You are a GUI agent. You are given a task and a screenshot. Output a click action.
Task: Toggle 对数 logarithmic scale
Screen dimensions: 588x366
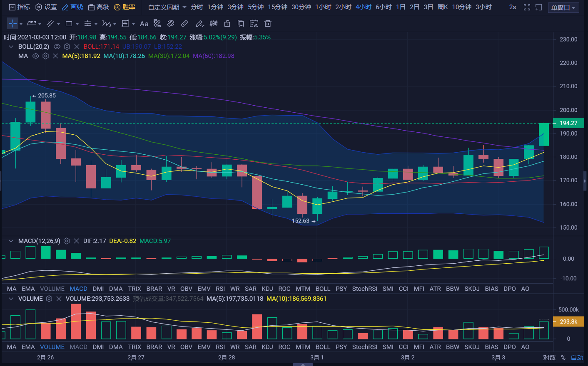549,357
